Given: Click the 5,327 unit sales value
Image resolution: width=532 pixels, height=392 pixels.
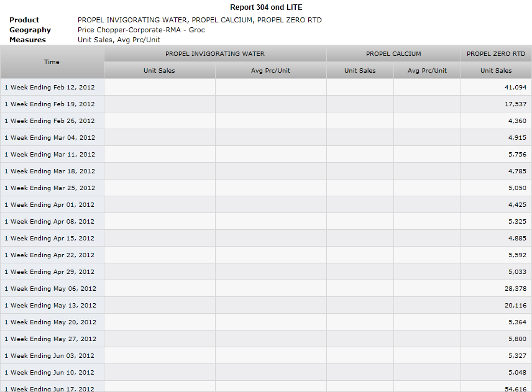Looking at the screenshot, I should 518,356.
